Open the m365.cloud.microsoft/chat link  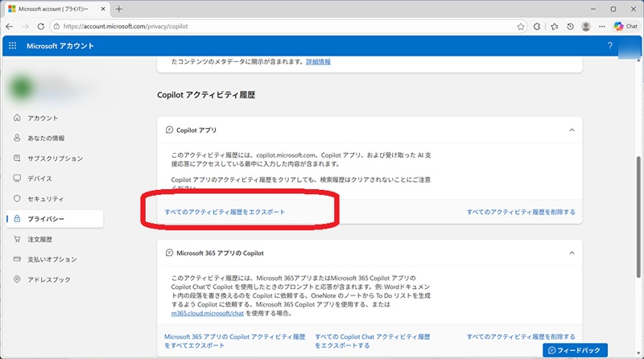click(x=208, y=313)
